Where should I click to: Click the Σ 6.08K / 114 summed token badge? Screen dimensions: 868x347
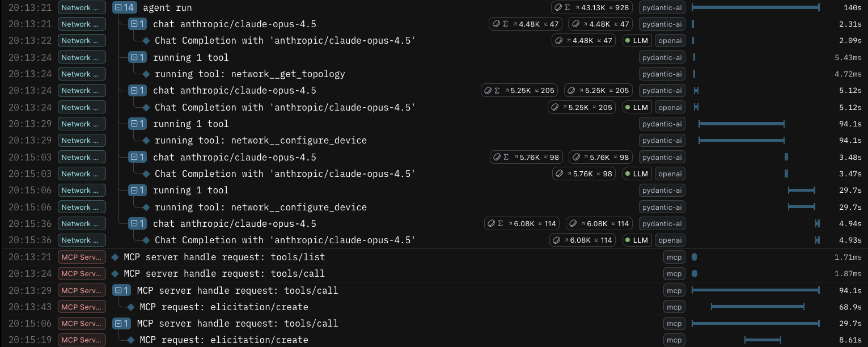tap(523, 223)
